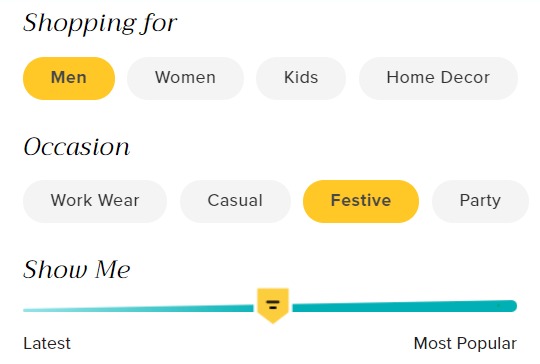
Task: Click the filter-lines icon on the slider thumb
Action: (273, 304)
